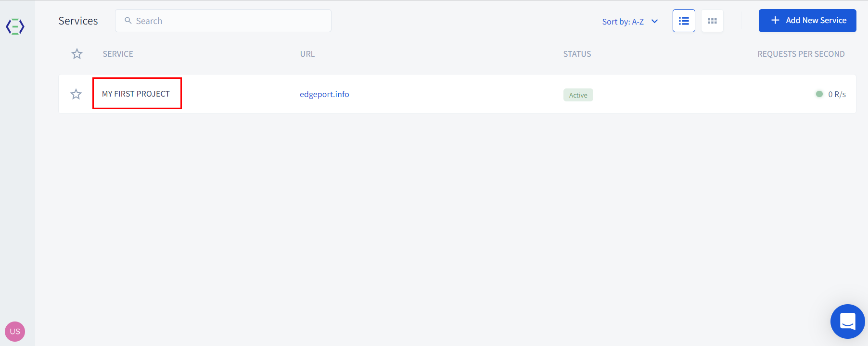Sort by the STATUS column header
The width and height of the screenshot is (868, 346).
coord(577,54)
